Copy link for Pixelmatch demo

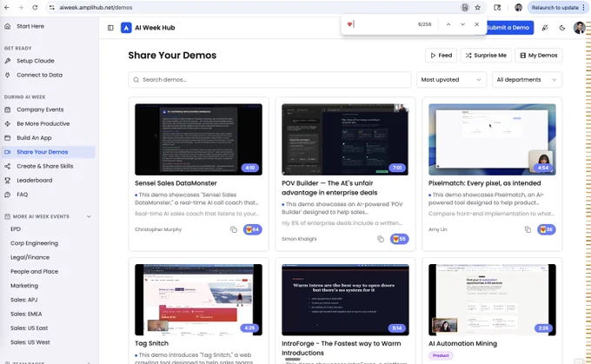pyautogui.click(x=528, y=229)
